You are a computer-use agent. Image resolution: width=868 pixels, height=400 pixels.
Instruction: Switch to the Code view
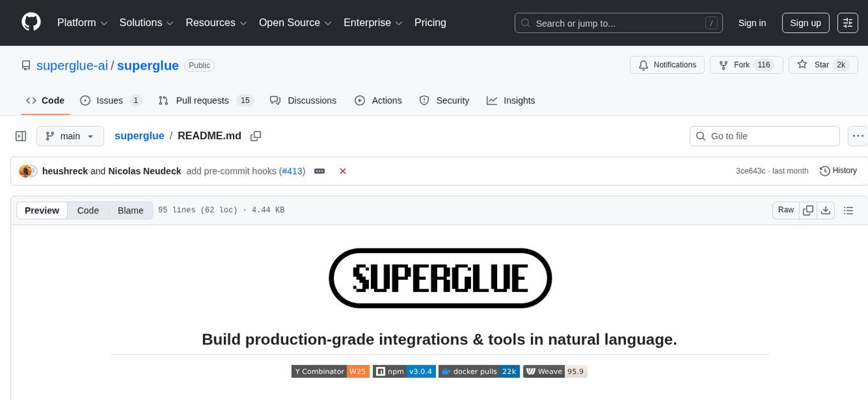pyautogui.click(x=87, y=210)
